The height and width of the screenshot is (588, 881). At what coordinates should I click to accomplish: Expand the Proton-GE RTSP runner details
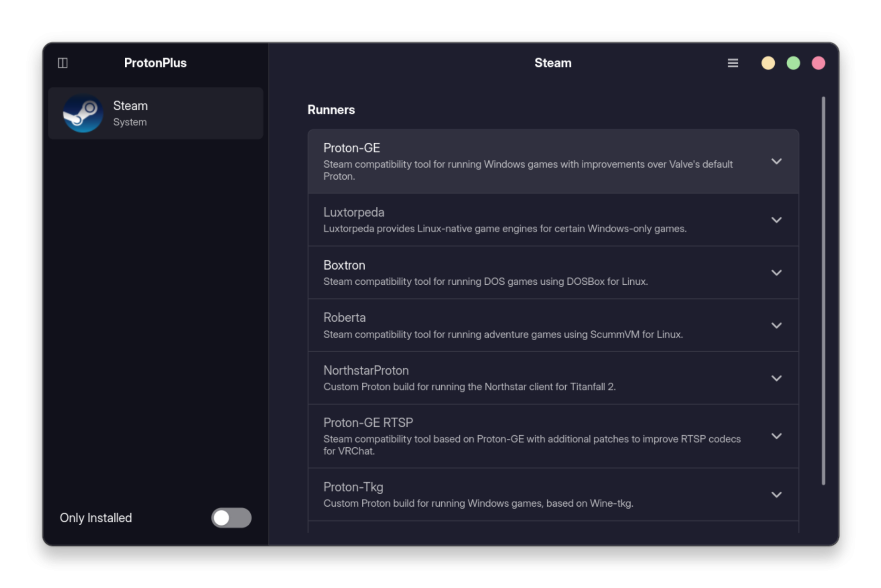[x=777, y=436]
